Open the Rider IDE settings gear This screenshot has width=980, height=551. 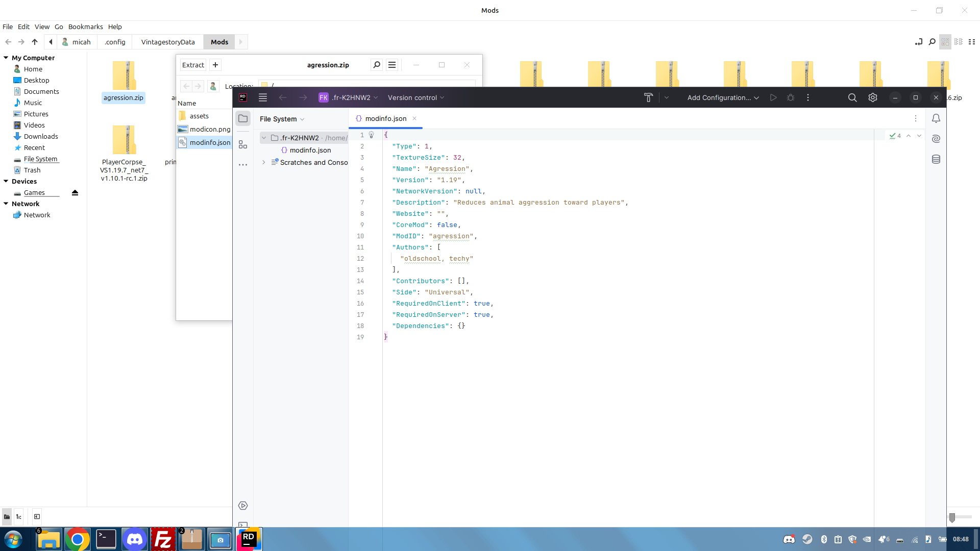[x=872, y=97]
